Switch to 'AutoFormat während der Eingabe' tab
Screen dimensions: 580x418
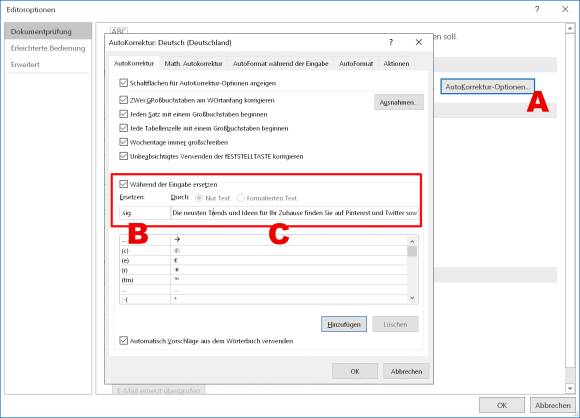(280, 64)
